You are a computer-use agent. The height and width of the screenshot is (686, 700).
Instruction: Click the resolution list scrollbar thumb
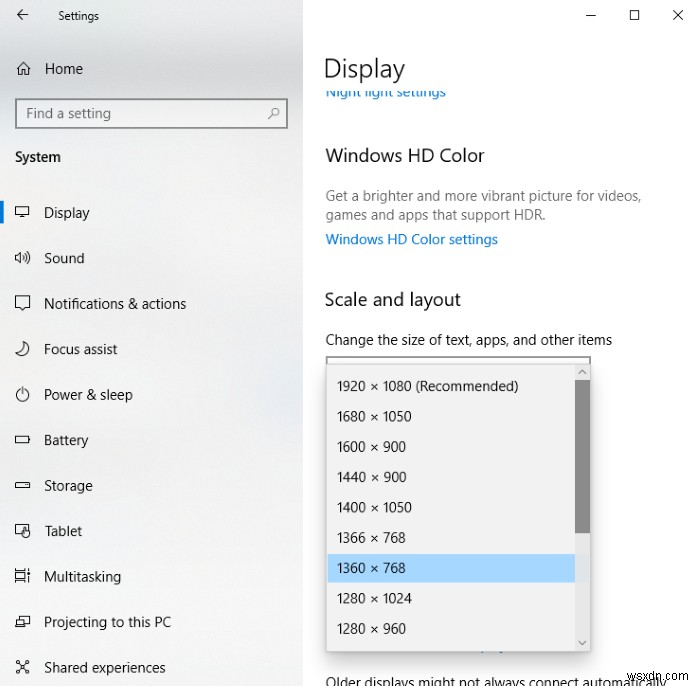[x=582, y=456]
